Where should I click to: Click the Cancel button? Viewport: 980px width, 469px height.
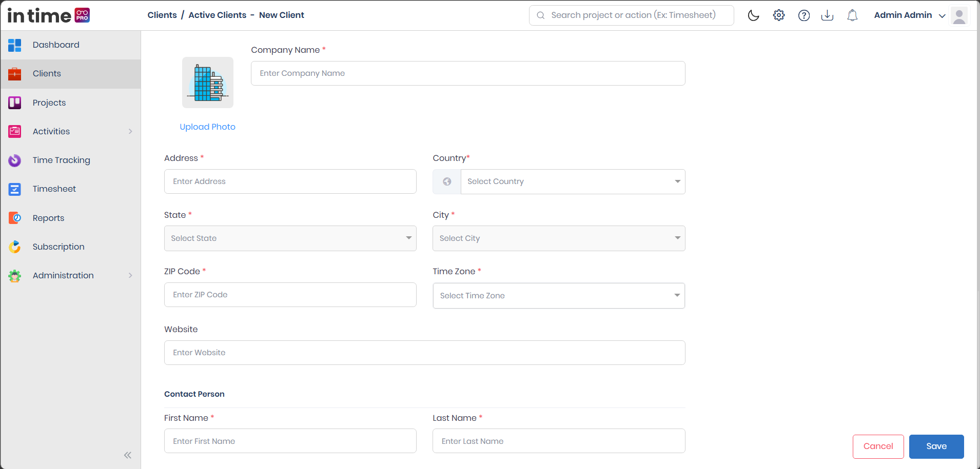click(x=878, y=446)
